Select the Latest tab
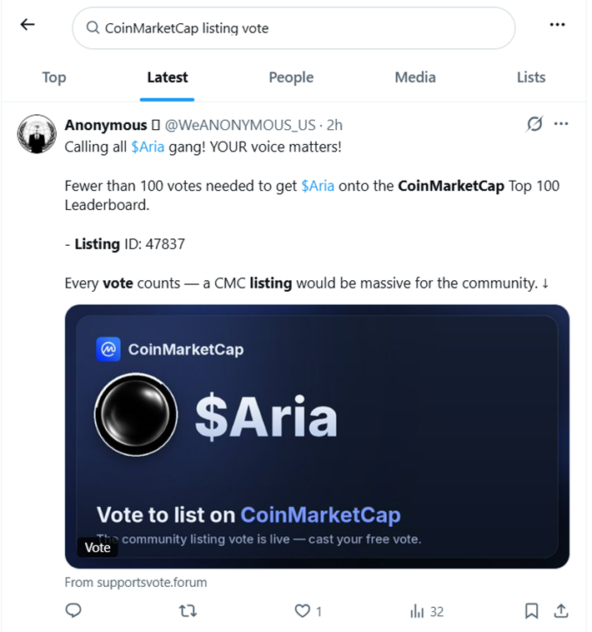 [x=167, y=77]
